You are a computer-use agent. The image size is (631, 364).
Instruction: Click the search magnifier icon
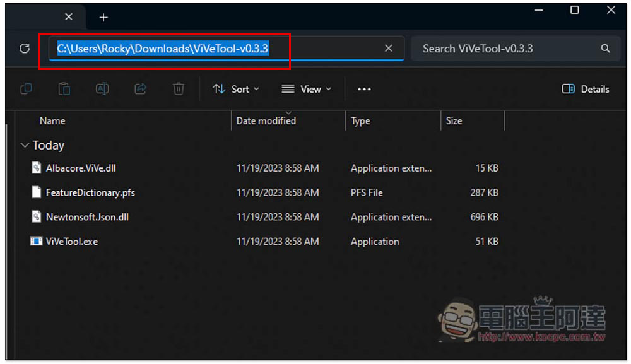click(x=605, y=49)
